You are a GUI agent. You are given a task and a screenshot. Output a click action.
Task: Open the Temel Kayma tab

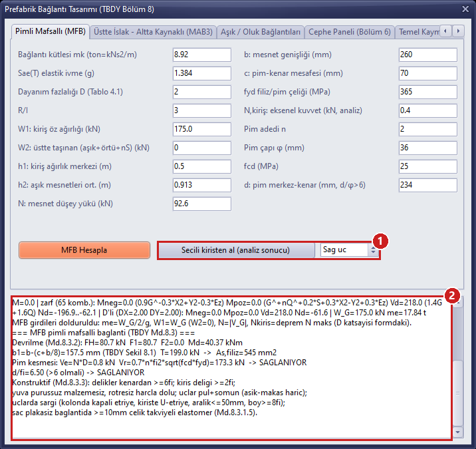tap(417, 32)
